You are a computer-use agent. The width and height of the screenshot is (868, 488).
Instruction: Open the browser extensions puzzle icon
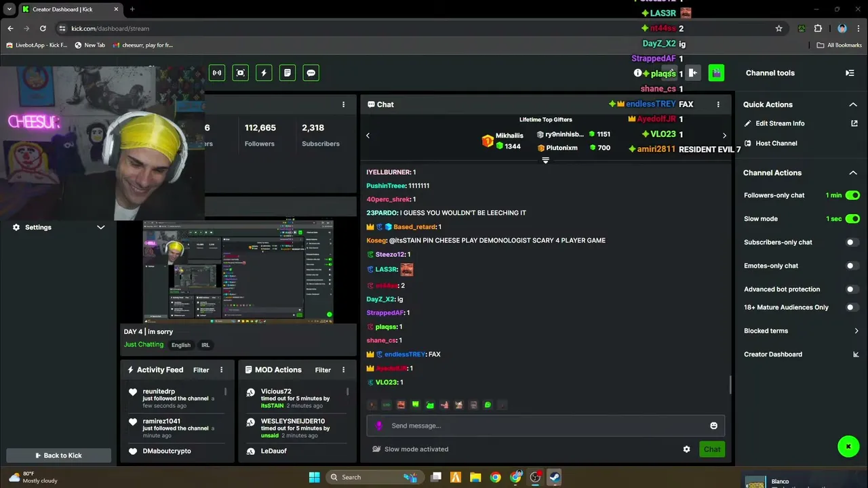click(818, 28)
